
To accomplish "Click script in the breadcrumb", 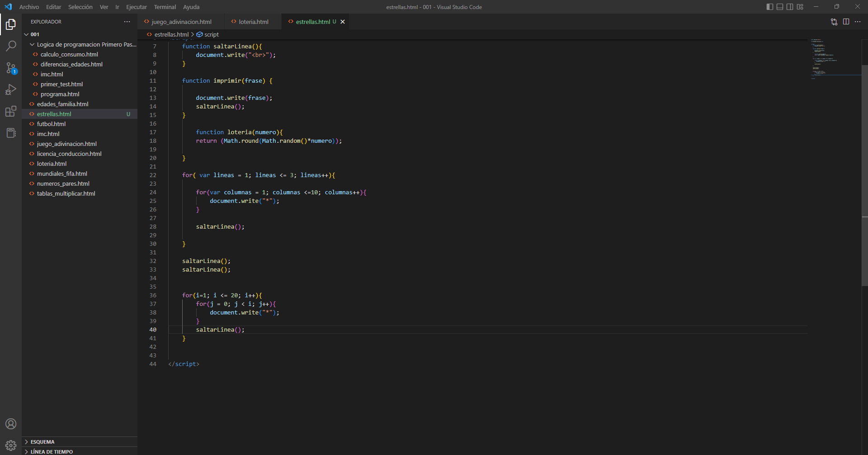I will 211,34.
